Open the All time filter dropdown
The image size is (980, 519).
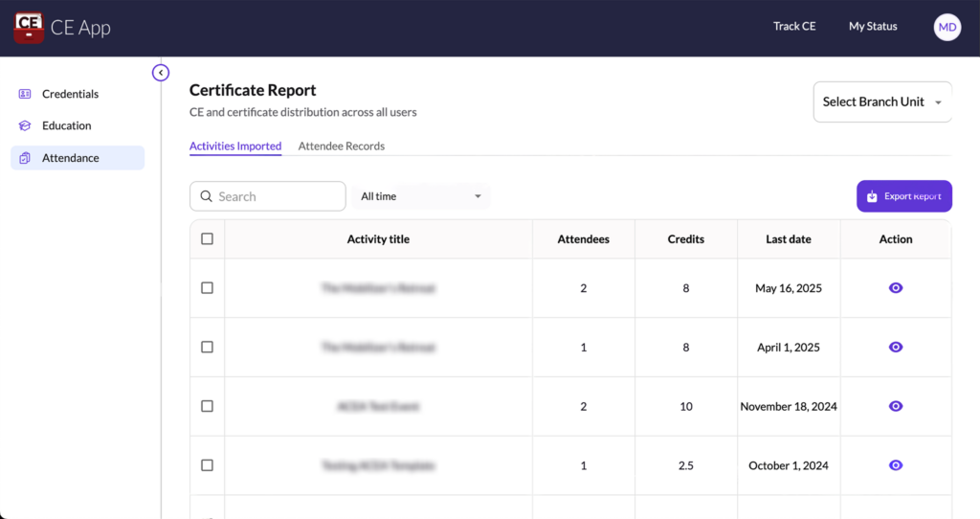[421, 196]
